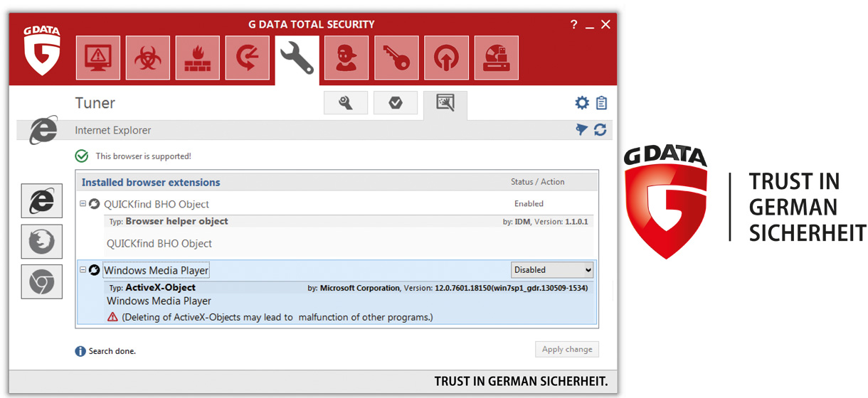Image resolution: width=868 pixels, height=398 pixels.
Task: Switch to the wrench-magnifier Tuner subtab
Action: click(346, 103)
